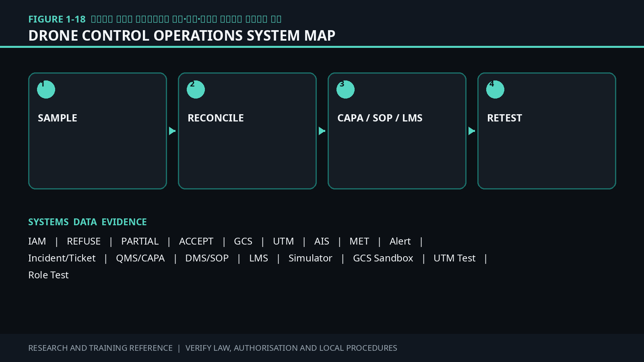Click the CAPA / SOP / LMS card title
The width and height of the screenshot is (644, 362).
pyautogui.click(x=380, y=118)
